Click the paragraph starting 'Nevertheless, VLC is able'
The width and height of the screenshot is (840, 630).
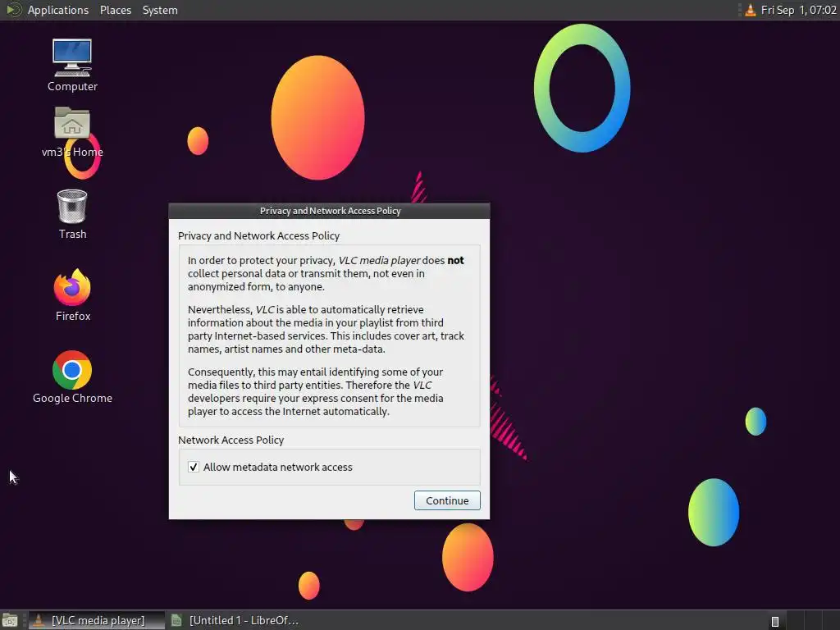[x=326, y=329]
